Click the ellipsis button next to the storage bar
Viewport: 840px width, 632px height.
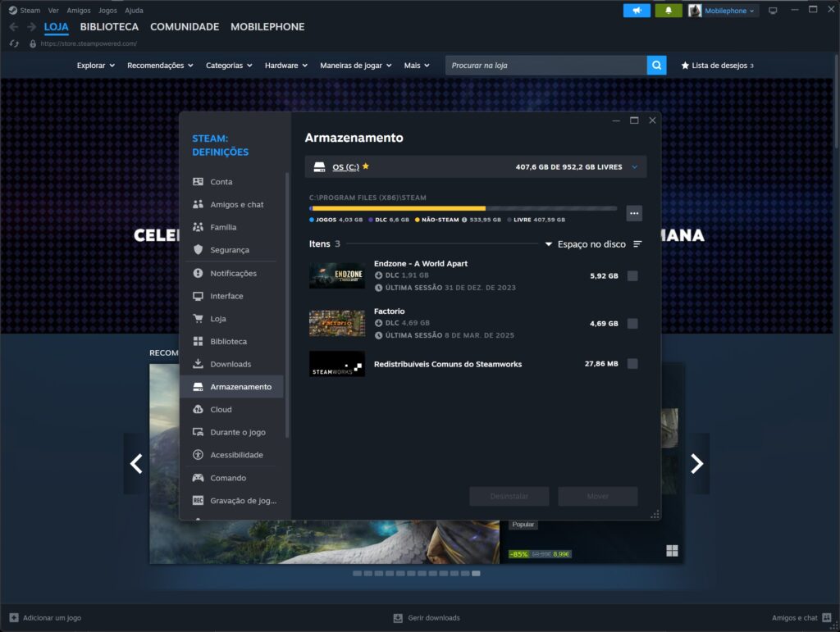tap(633, 213)
